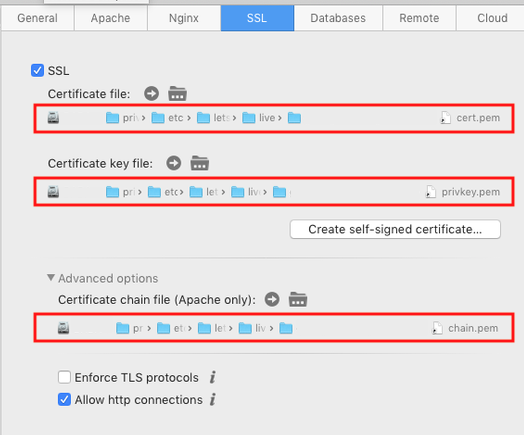Screen dimensions: 524x435
Task: Select the etc folder in key file path
Action: (x=163, y=192)
